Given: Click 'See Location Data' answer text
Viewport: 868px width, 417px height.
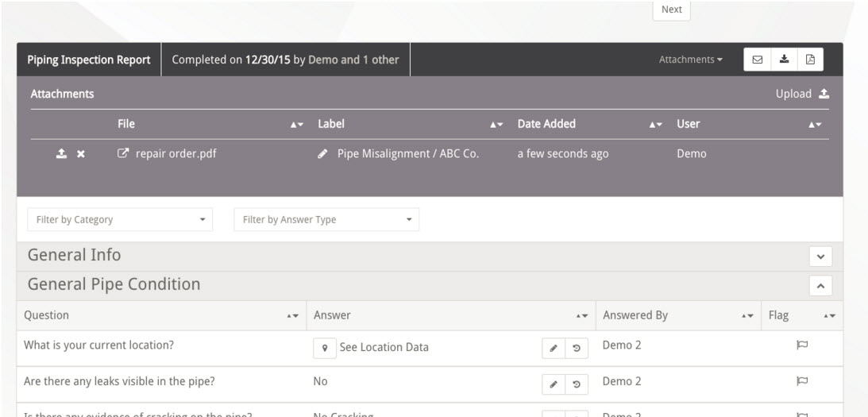Looking at the screenshot, I should pos(384,347).
